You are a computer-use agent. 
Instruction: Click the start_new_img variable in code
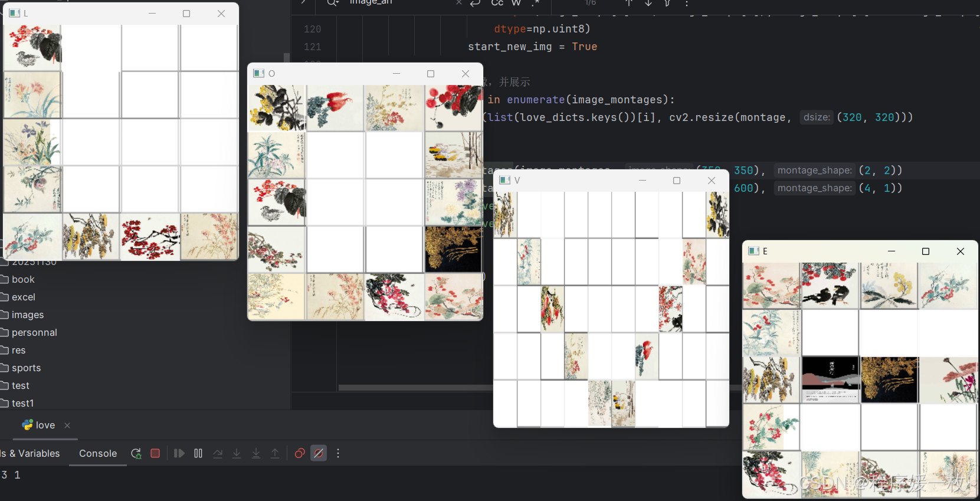coord(510,47)
